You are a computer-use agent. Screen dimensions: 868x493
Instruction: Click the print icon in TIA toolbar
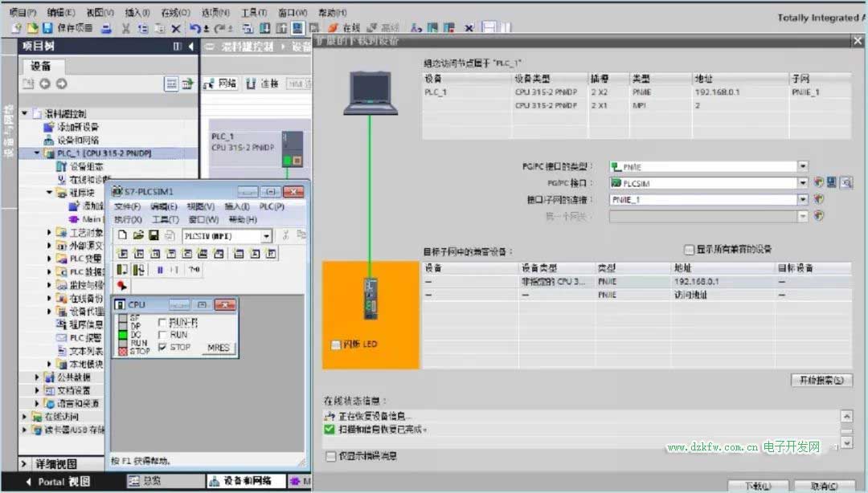click(106, 28)
